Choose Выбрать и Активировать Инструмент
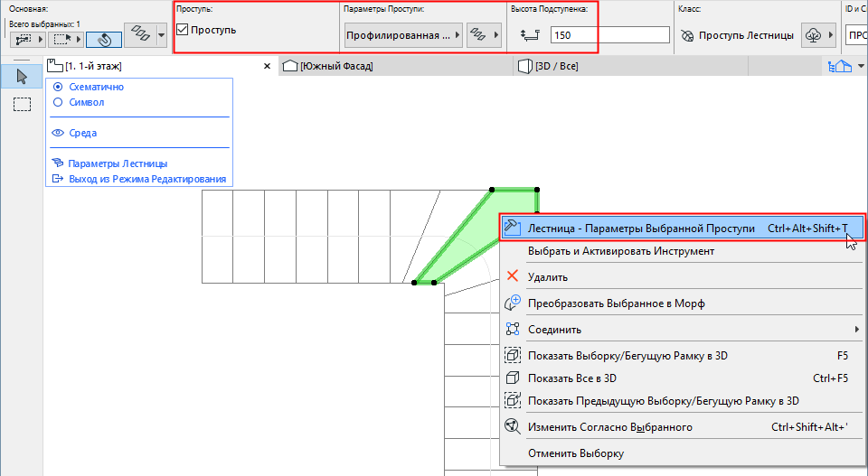The width and height of the screenshot is (868, 476). tap(682, 251)
